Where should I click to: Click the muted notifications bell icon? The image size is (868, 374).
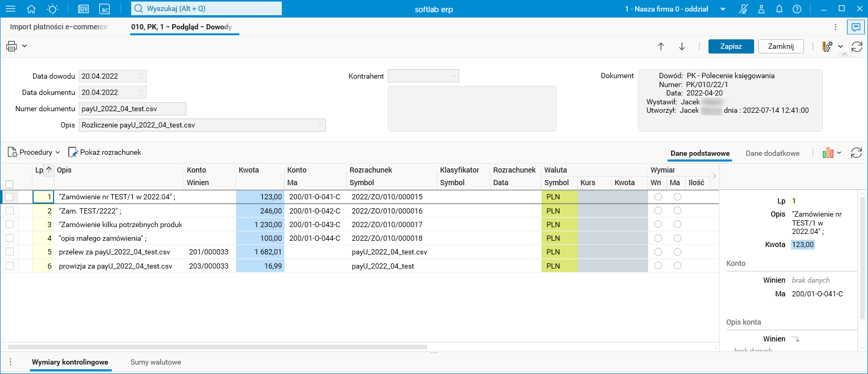click(743, 9)
